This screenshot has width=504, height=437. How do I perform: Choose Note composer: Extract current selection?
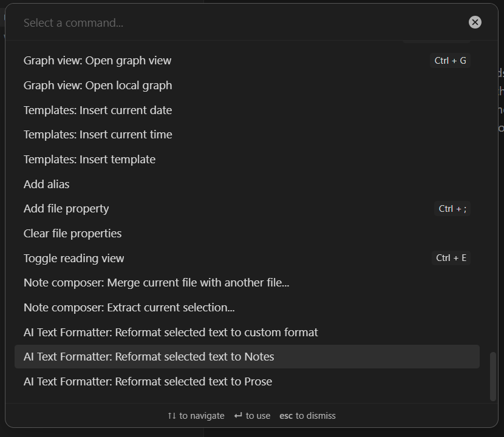(x=247, y=308)
